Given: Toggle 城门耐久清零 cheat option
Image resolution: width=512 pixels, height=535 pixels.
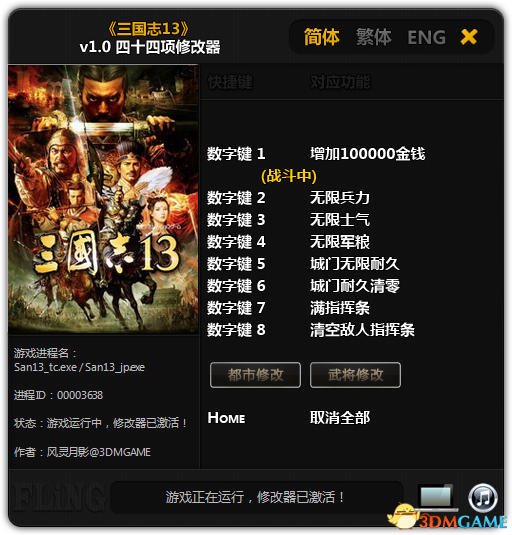Looking at the screenshot, I should pos(355,286).
